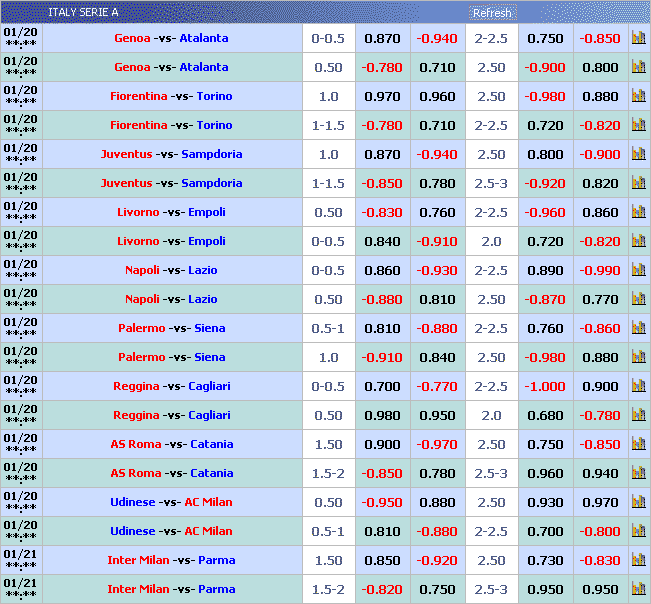Open chart icon for Inter Milan-Parma 1.50 handicap row

[x=638, y=561]
